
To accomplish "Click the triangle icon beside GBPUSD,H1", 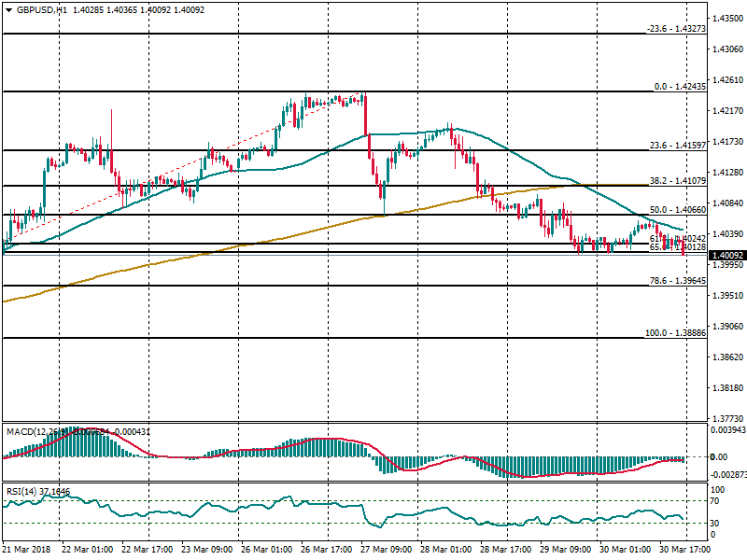I will click(x=8, y=9).
